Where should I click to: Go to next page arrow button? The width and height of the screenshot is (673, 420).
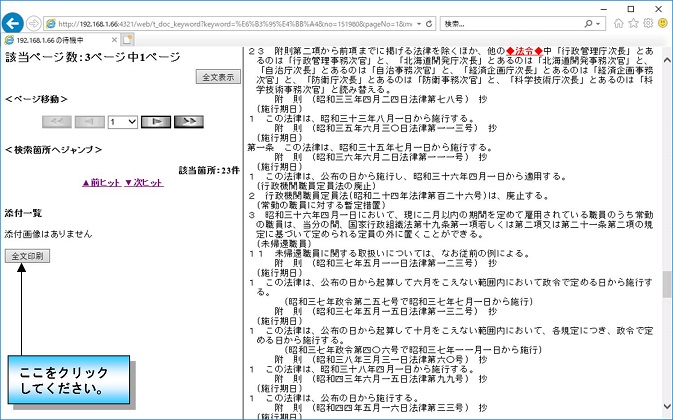click(155, 121)
